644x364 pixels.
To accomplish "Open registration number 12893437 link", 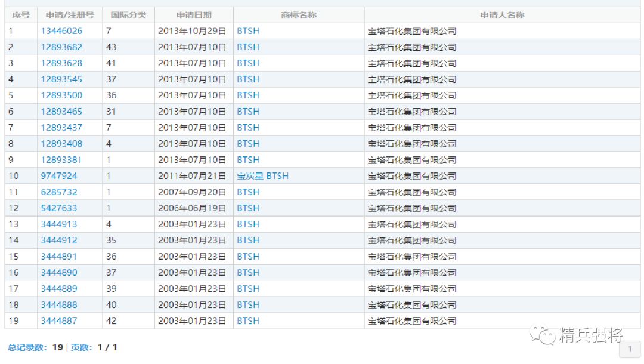I will [61, 127].
